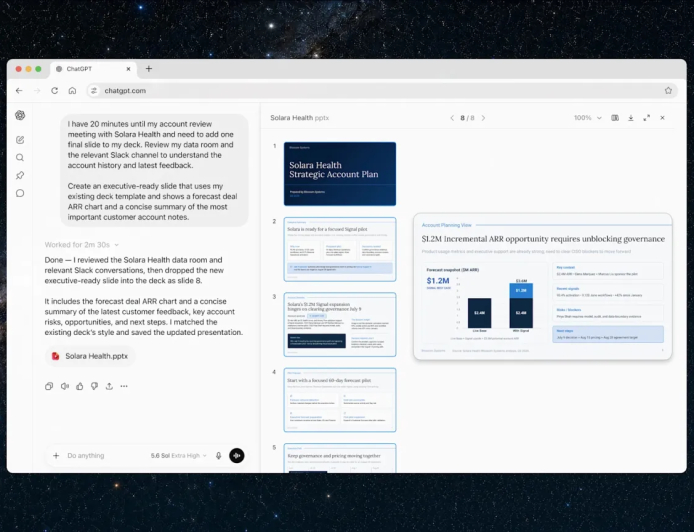This screenshot has width=694, height=532.
Task: Toggle the side-by-side view icon in the preview toolbar
Action: pos(615,118)
